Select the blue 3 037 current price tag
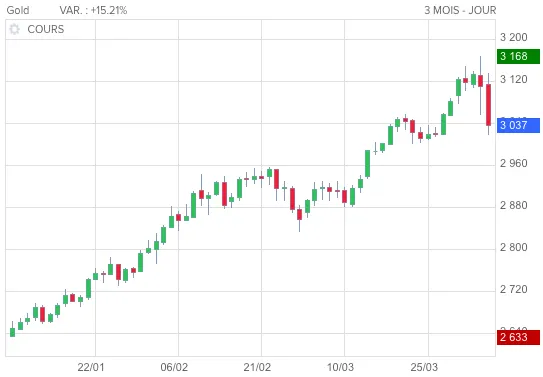This screenshot has width=543, height=377. tap(518, 125)
